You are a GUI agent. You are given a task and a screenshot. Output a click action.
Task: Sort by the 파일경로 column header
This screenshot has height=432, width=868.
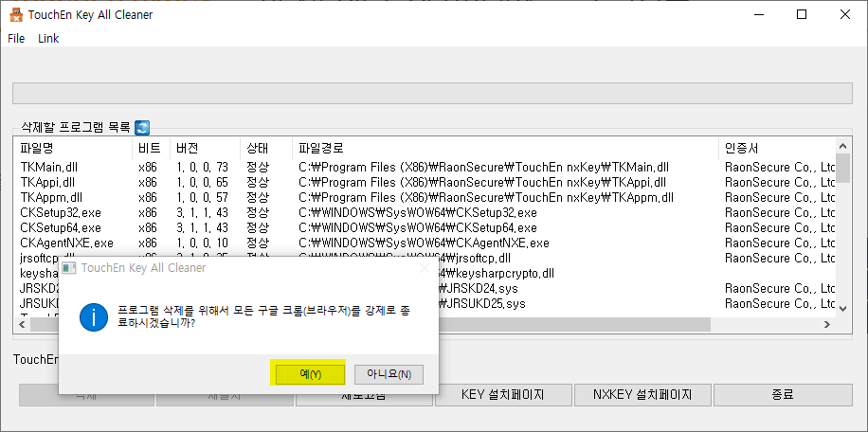(505, 148)
